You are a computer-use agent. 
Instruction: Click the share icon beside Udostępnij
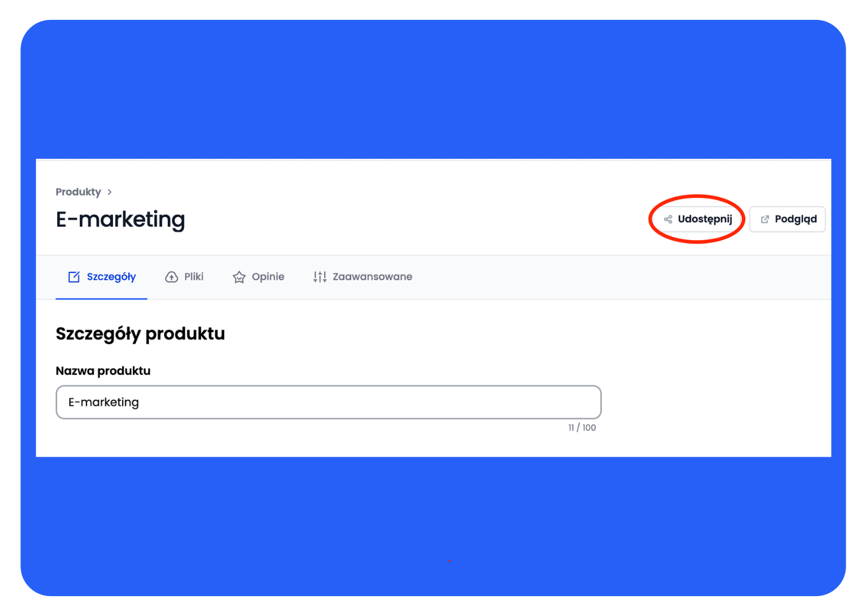point(668,220)
